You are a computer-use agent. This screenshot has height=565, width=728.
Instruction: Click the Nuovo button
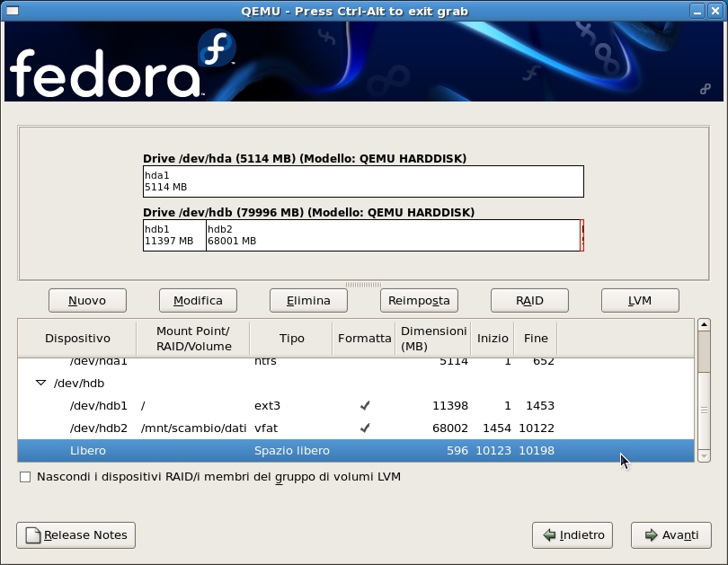[x=87, y=301]
